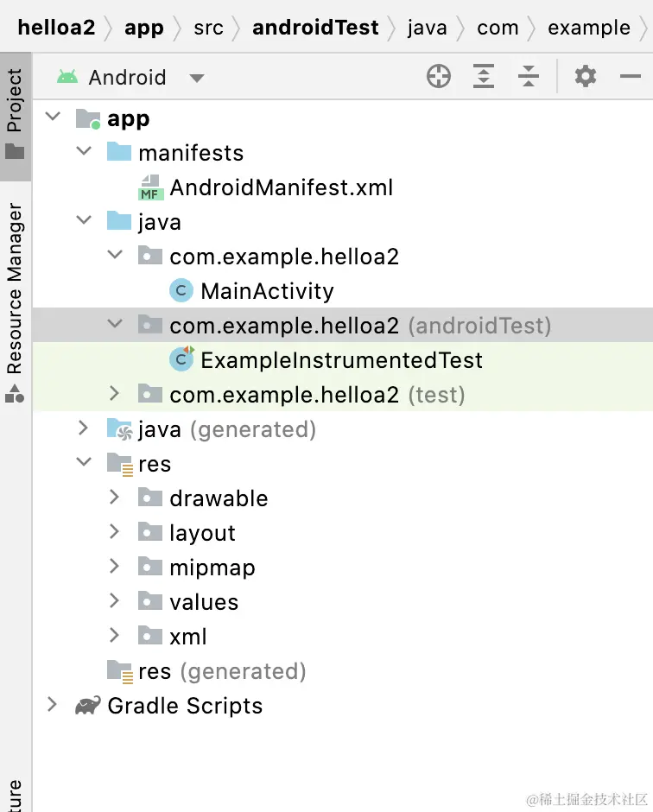653x812 pixels.
Task: Collapse the com.example.helloa2 (androidTest) package
Action: click(x=115, y=324)
